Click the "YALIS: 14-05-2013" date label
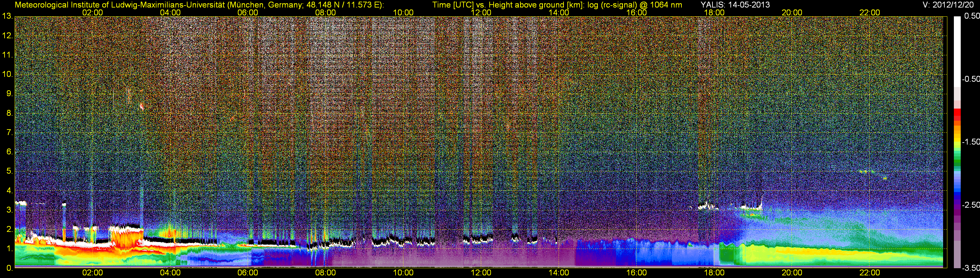Viewport: 980px width, 278px height. click(x=735, y=5)
